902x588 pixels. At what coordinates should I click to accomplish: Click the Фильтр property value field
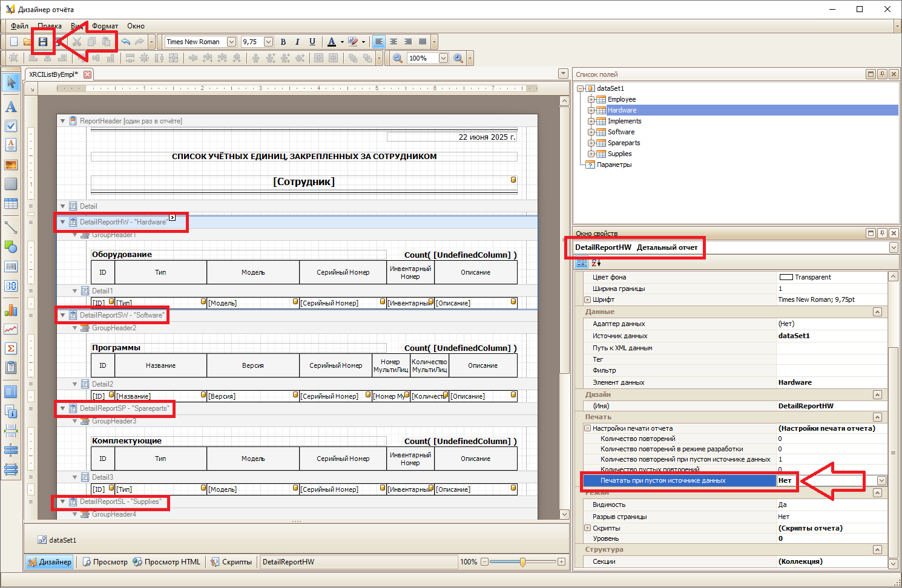[x=832, y=370]
